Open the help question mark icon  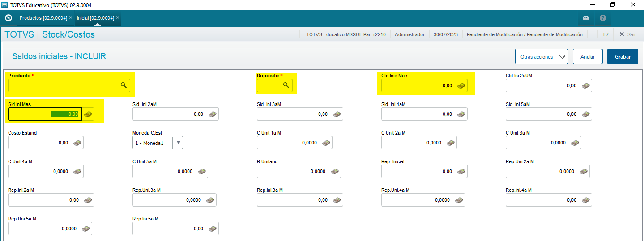[603, 18]
